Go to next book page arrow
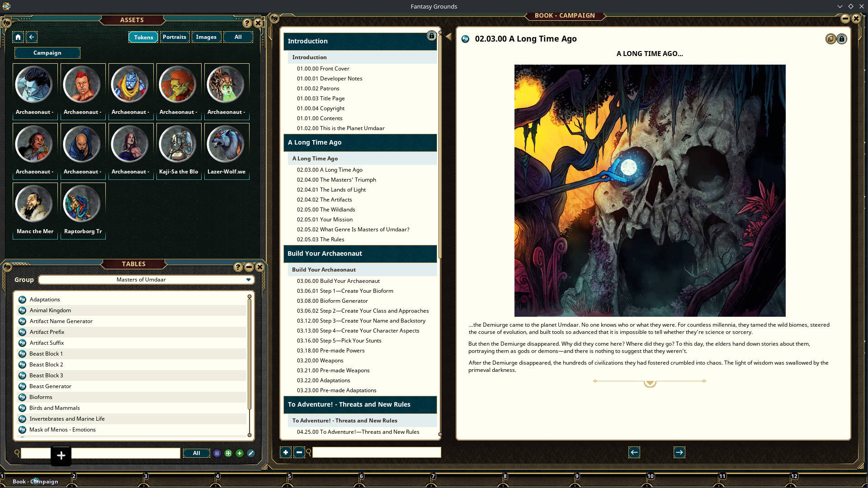The height and width of the screenshot is (488, 868). [679, 452]
